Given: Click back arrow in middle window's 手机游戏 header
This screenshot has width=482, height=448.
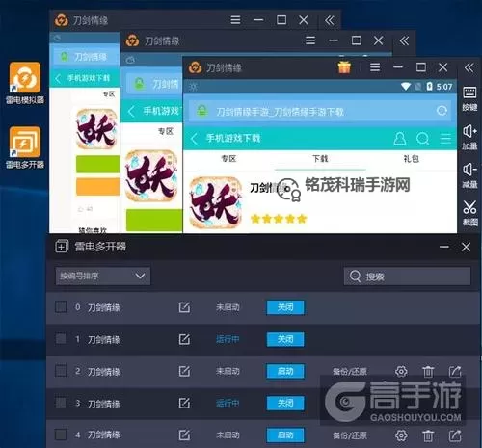Looking at the screenshot, I should [x=131, y=112].
